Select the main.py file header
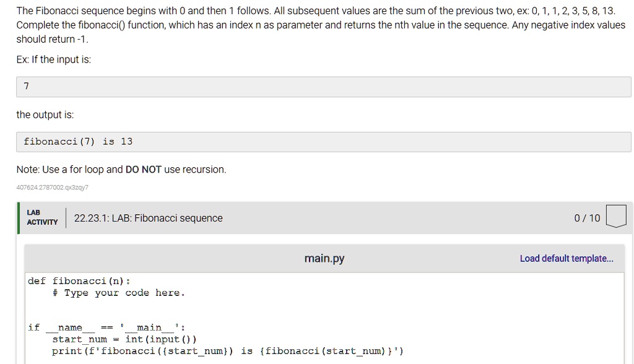The height and width of the screenshot is (364, 634). [x=324, y=258]
